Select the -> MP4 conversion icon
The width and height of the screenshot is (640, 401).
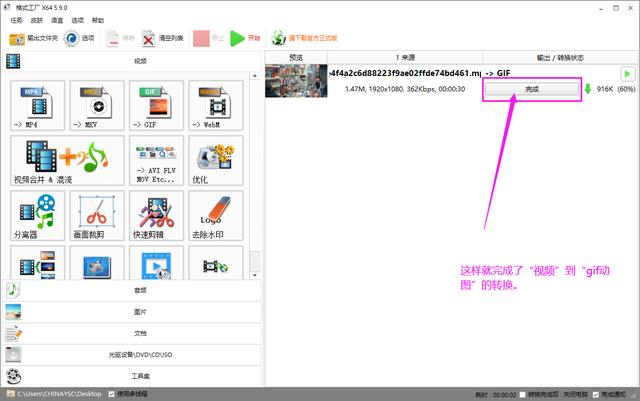[38, 105]
